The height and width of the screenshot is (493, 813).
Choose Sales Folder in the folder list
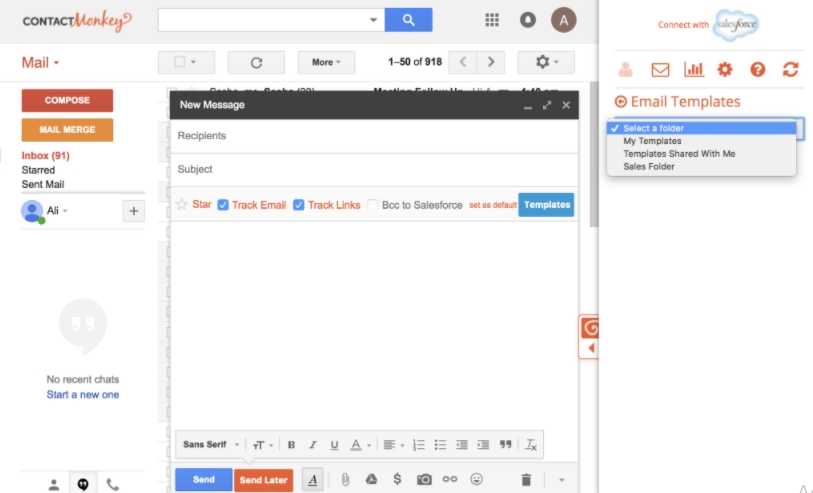649,167
